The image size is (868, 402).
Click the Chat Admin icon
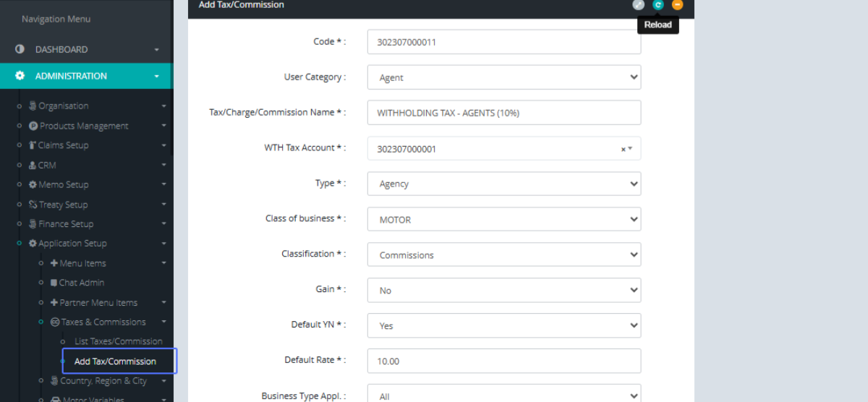click(54, 283)
